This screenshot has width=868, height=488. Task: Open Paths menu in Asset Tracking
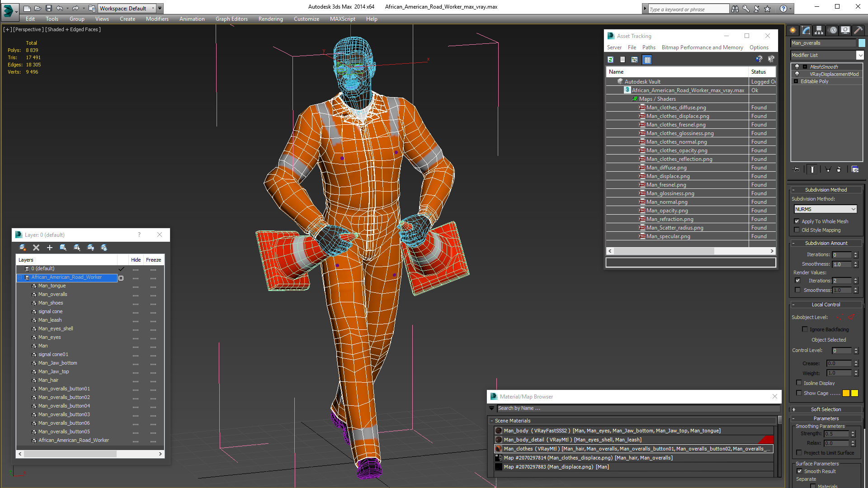click(649, 47)
